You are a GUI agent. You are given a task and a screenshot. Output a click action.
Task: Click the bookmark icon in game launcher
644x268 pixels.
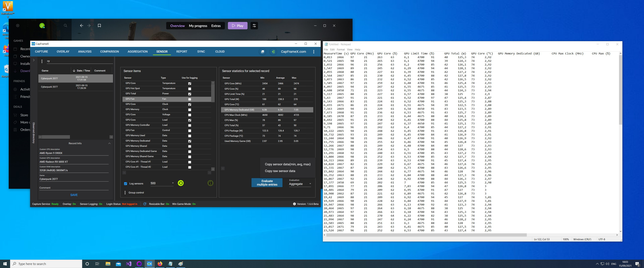coord(99,25)
